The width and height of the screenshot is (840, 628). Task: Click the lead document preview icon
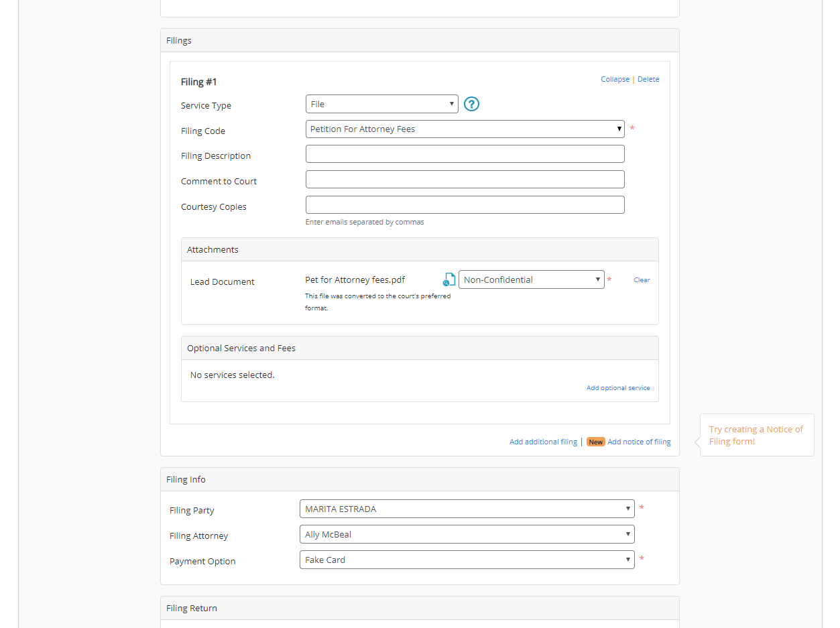449,279
